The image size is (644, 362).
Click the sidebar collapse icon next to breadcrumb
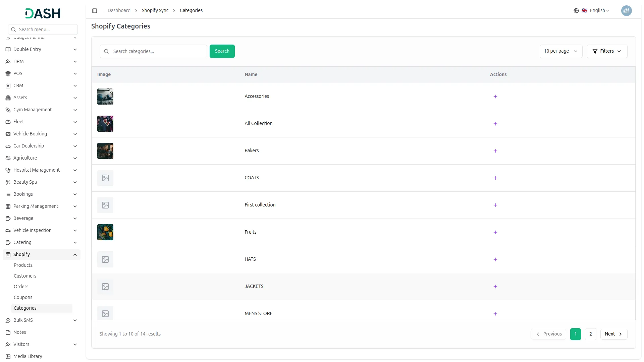click(95, 10)
